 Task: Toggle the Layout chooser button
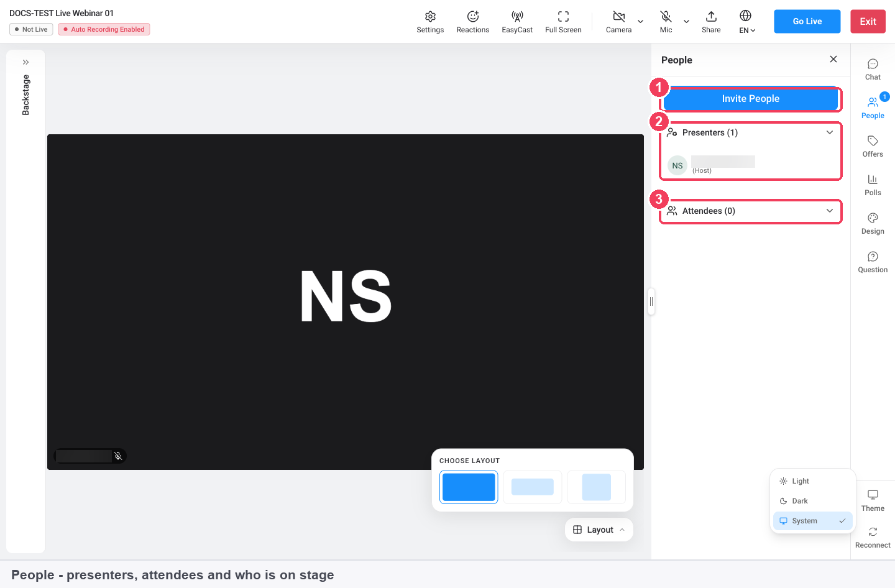pos(599,530)
